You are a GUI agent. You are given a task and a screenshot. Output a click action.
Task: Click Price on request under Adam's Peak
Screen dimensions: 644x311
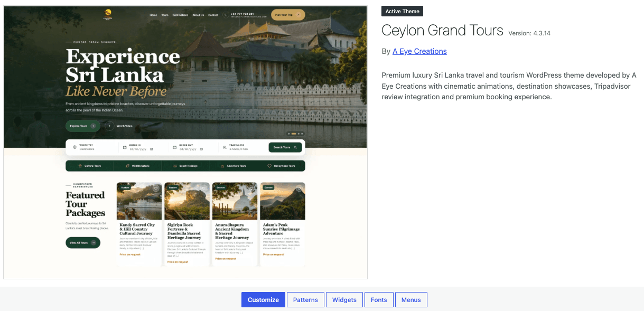coord(274,255)
